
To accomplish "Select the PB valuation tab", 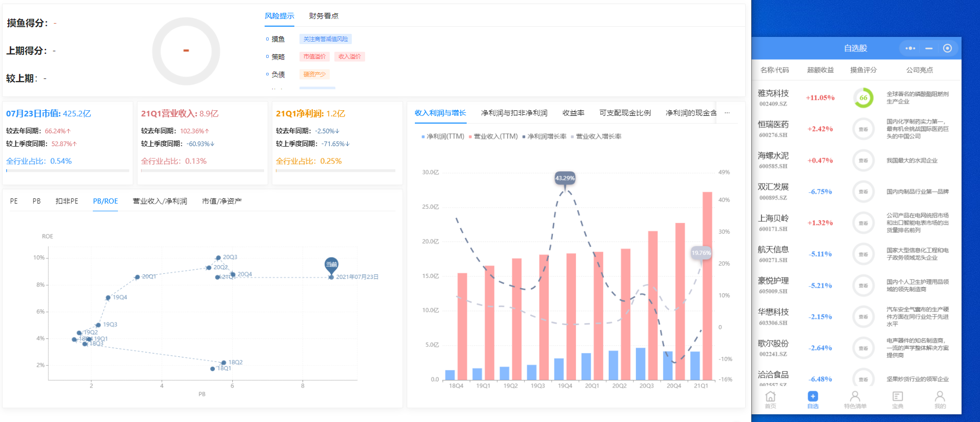I will pos(36,201).
